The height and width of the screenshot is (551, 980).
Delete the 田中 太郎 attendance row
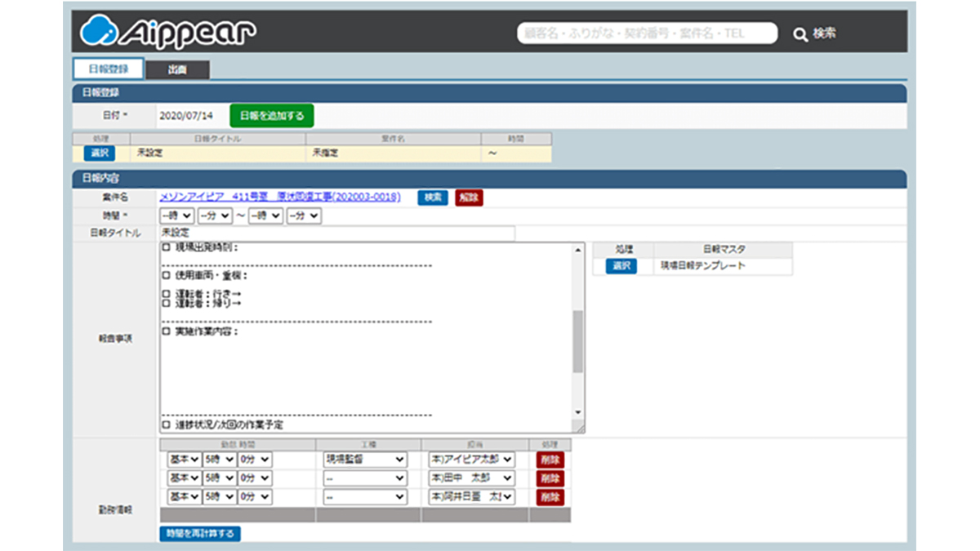click(550, 478)
